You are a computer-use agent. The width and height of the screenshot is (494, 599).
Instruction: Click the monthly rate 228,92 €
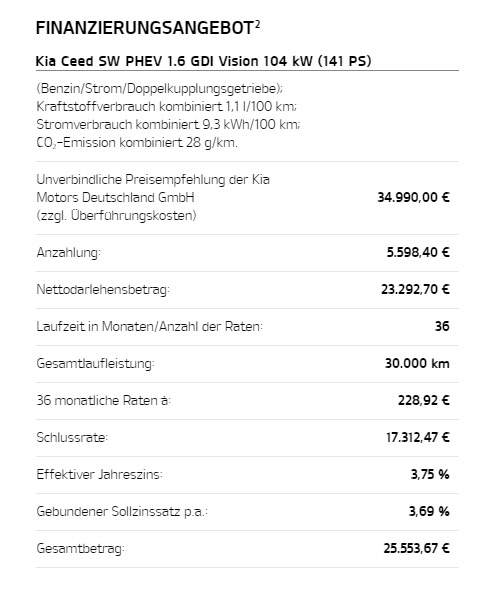(424, 400)
